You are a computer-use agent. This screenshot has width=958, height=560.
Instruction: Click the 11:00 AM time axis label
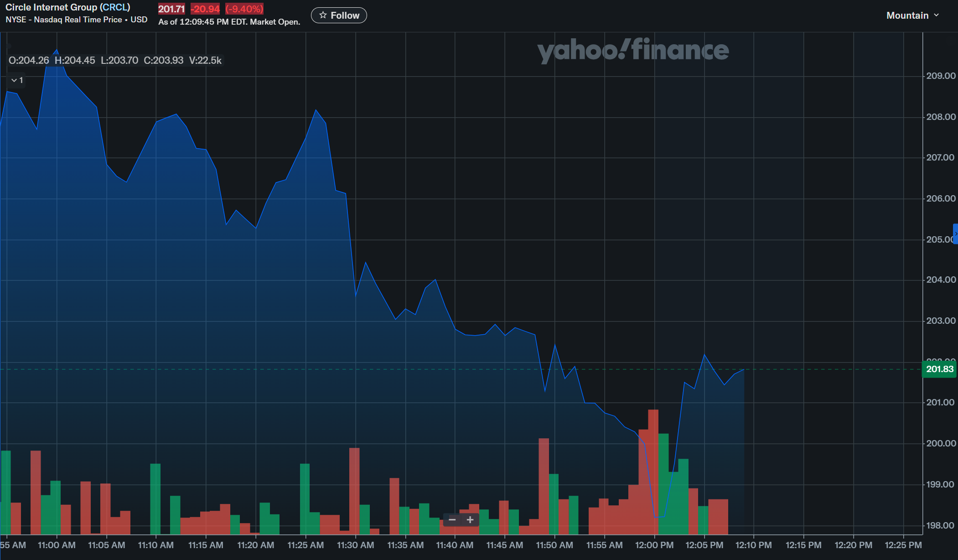[57, 545]
